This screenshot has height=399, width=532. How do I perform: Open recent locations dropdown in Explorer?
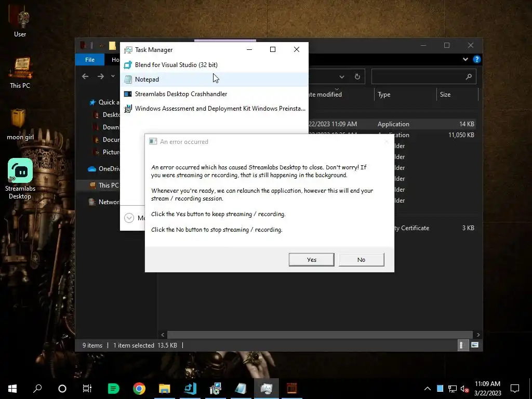[x=113, y=76]
